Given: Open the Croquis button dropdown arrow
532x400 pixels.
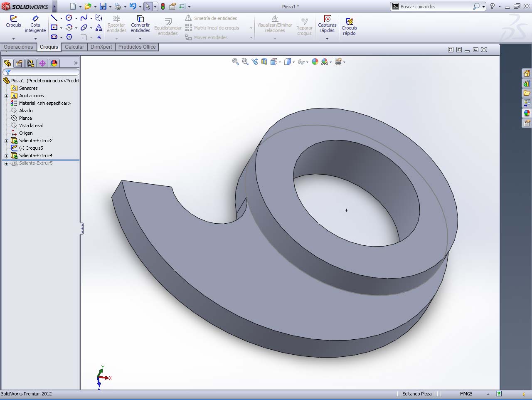Looking at the screenshot, I should click(13, 39).
